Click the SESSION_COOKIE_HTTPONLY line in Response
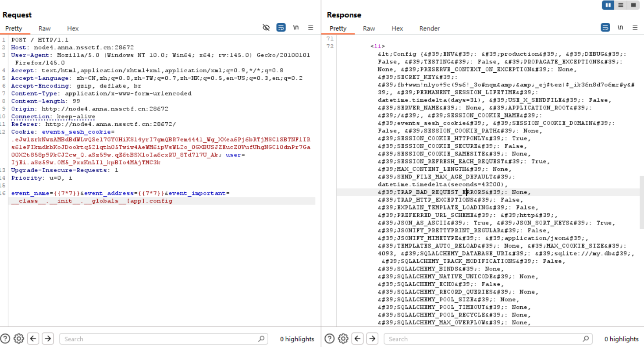 tap(454, 138)
